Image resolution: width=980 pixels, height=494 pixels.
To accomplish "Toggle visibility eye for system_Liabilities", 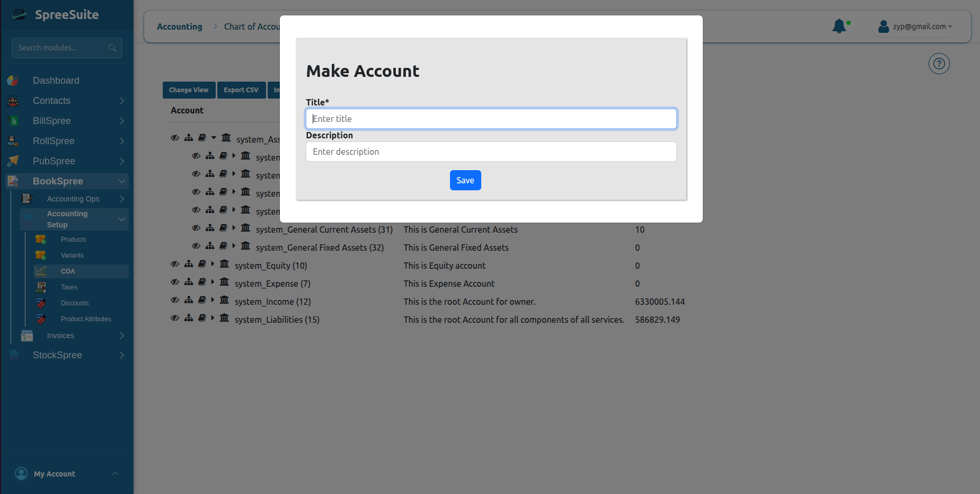I will (175, 318).
